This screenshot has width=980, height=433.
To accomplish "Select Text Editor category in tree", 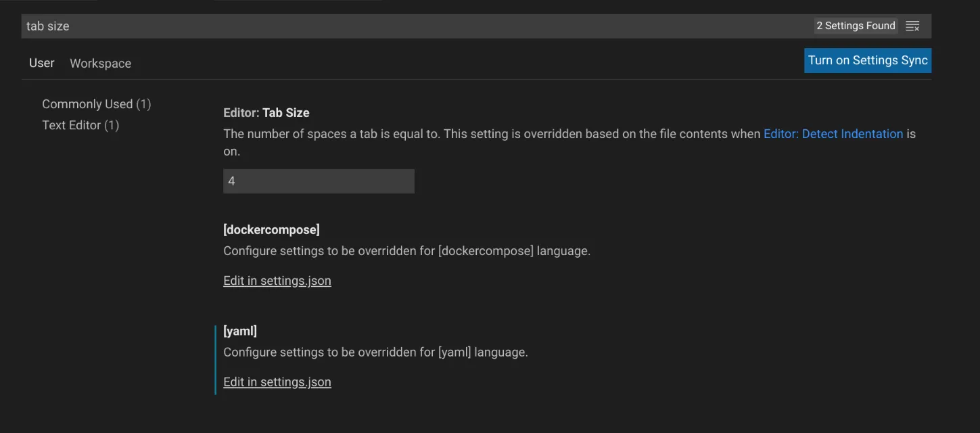I will [80, 125].
